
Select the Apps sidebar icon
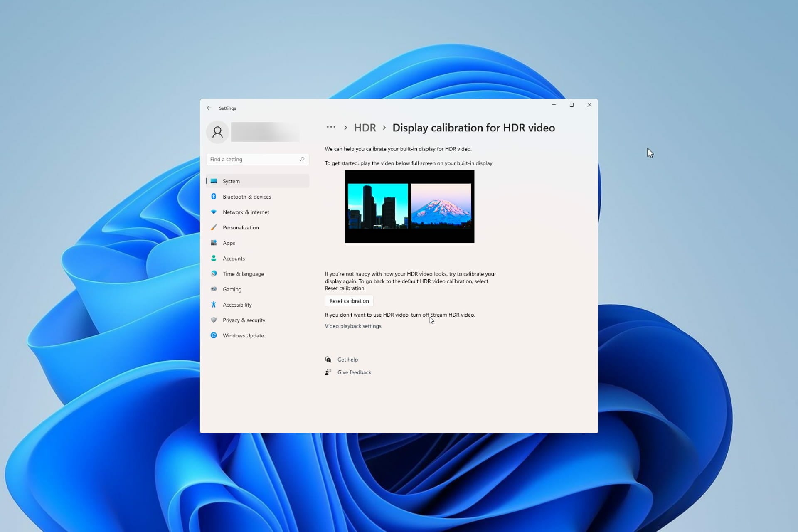(x=214, y=243)
